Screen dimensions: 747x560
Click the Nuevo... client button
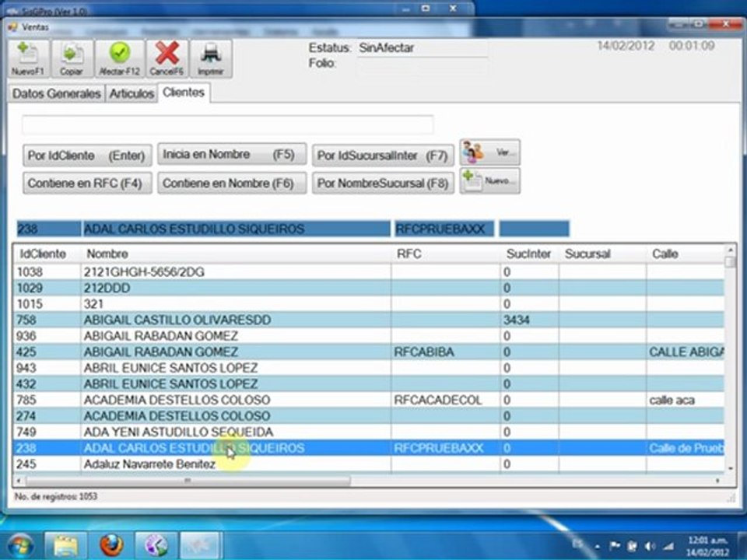point(489,181)
